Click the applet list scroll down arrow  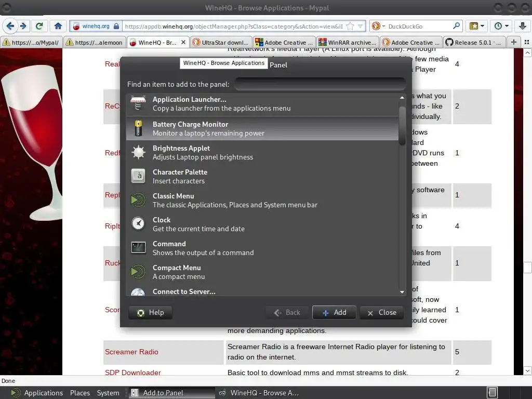coord(402,292)
